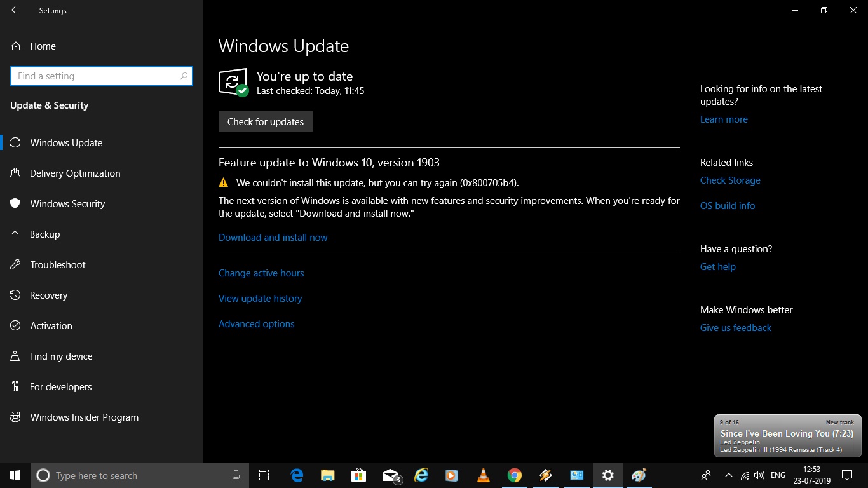Screen dimensions: 868x488
Task: Click the Learn more link
Action: [724, 119]
